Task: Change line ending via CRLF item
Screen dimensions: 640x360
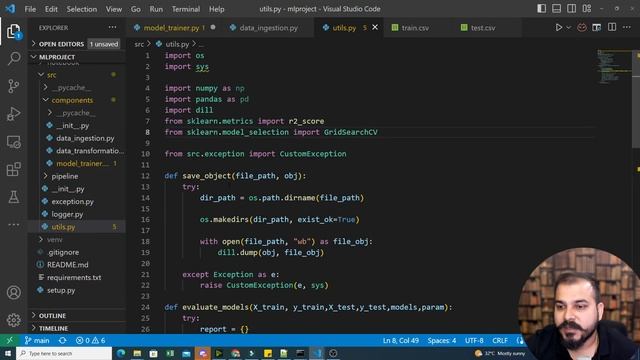Action: click(x=500, y=340)
